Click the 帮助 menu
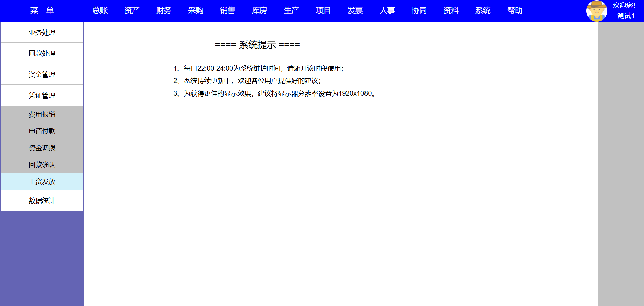 tap(515, 11)
